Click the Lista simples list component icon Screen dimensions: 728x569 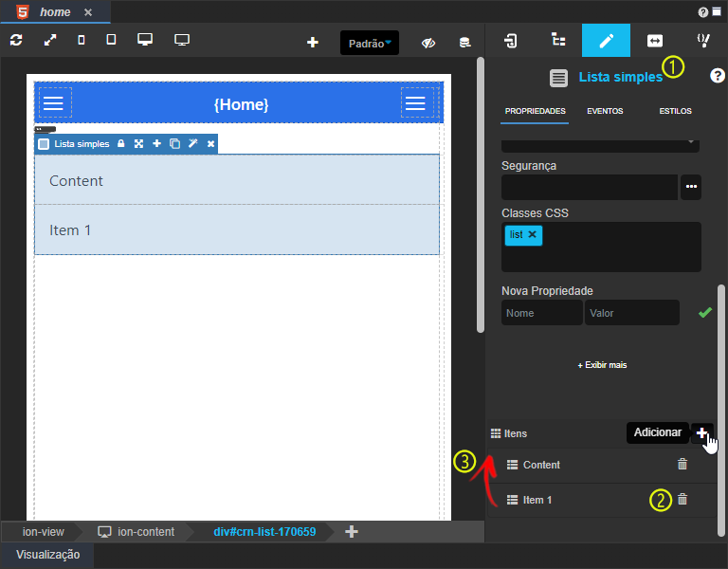(558, 78)
